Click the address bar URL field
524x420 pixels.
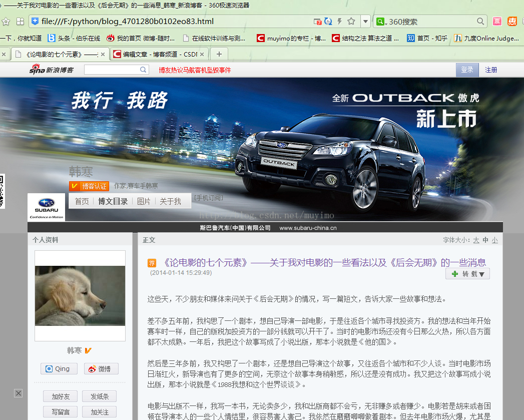174,22
